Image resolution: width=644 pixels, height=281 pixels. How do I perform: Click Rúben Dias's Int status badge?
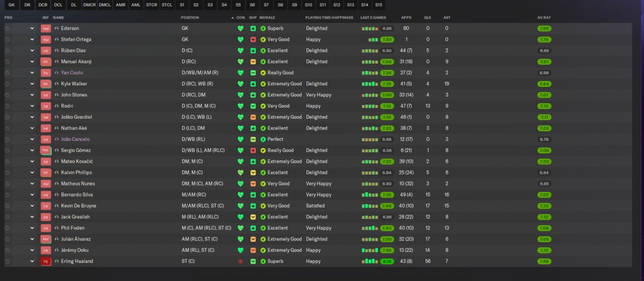tap(46, 51)
